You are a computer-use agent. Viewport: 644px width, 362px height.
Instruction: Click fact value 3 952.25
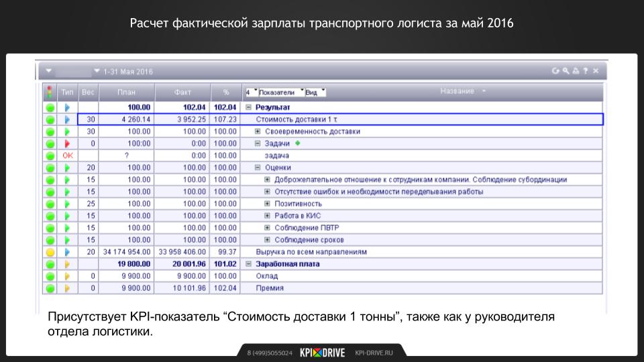pyautogui.click(x=191, y=119)
